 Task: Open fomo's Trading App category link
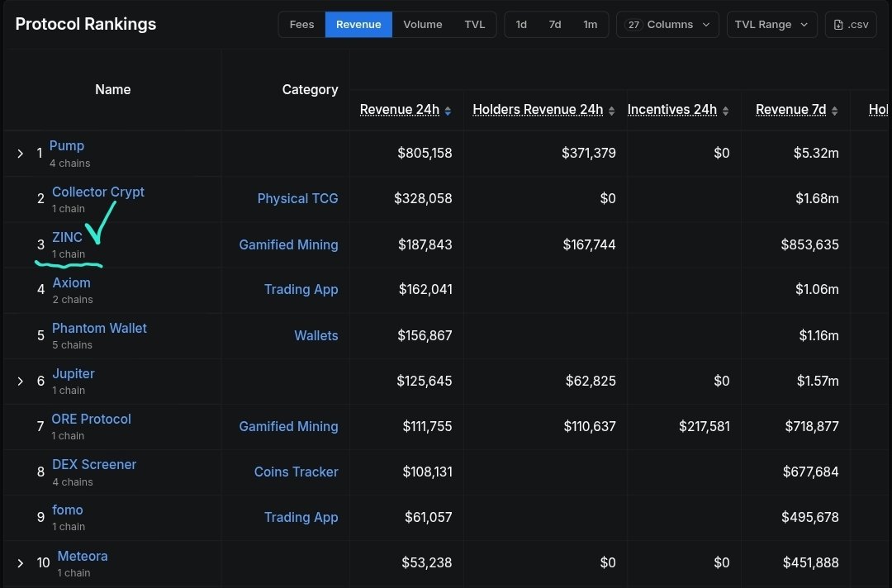click(x=301, y=517)
